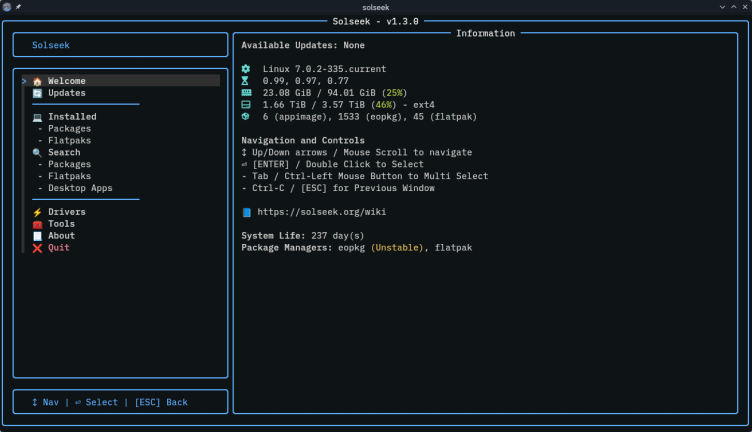This screenshot has height=432, width=752.
Task: Click the About page icon
Action: (37, 236)
